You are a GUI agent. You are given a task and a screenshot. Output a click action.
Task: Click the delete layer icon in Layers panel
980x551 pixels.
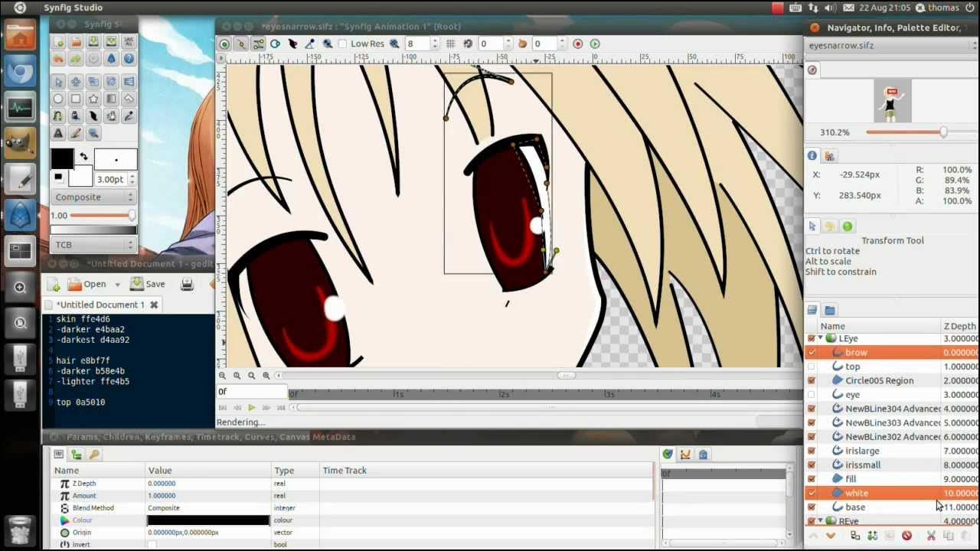(906, 536)
